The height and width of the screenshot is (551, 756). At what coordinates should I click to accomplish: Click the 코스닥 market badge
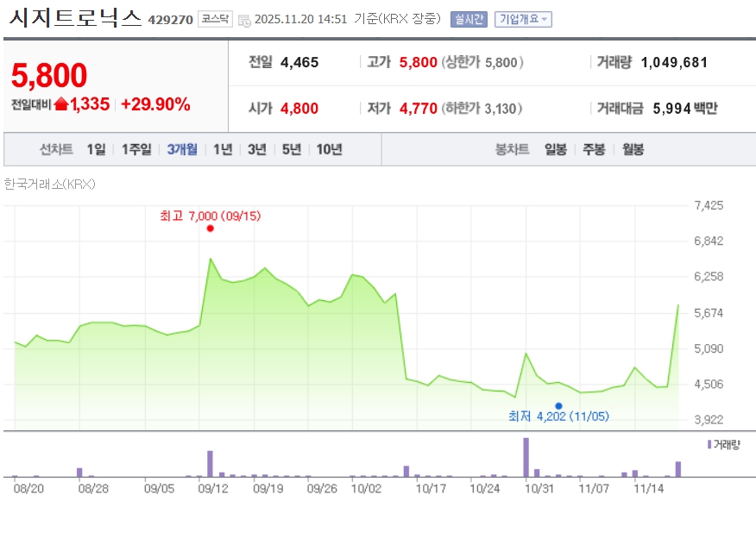[214, 19]
